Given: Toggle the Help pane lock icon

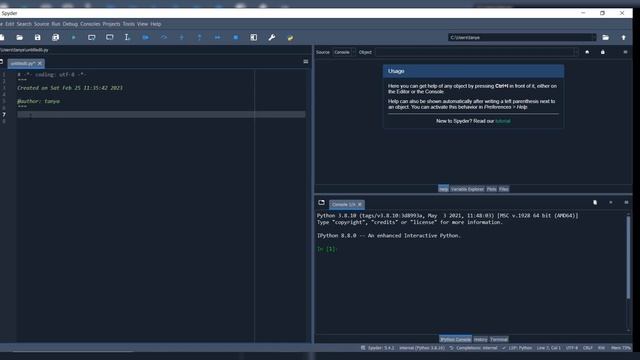Looking at the screenshot, I should [x=603, y=52].
